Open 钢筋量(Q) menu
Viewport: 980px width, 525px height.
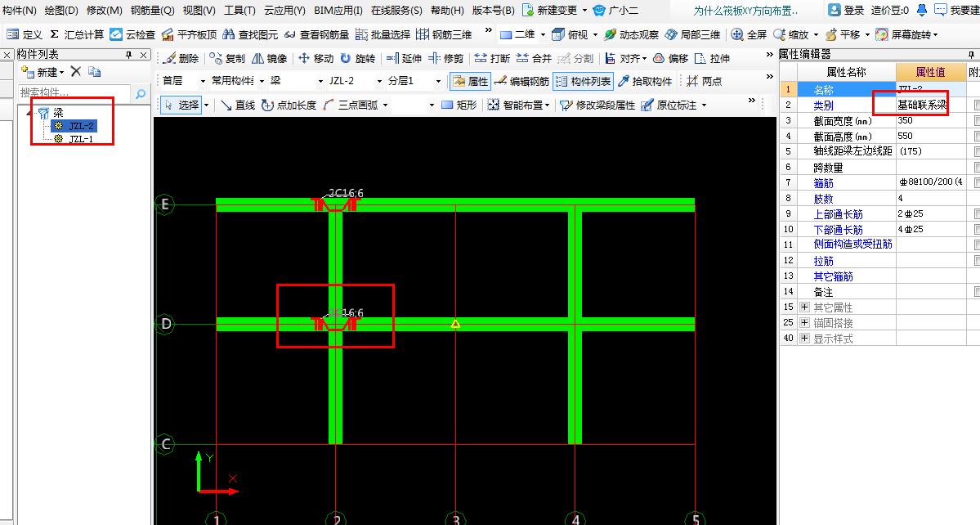click(153, 11)
